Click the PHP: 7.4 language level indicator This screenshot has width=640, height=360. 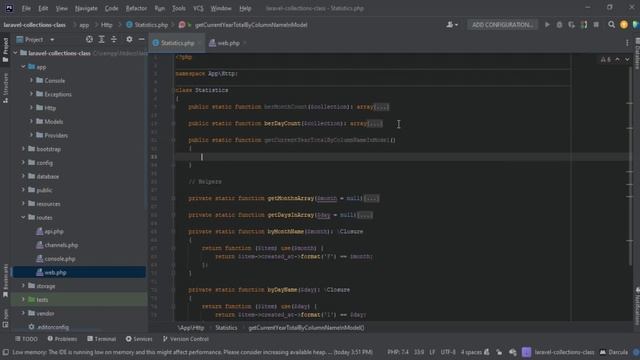[x=398, y=352]
